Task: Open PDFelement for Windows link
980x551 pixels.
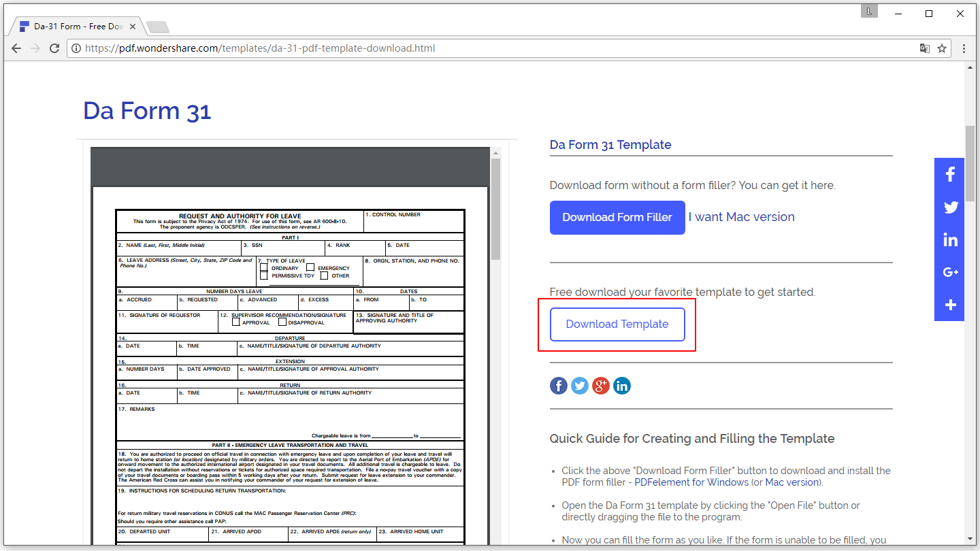Action: tap(691, 482)
